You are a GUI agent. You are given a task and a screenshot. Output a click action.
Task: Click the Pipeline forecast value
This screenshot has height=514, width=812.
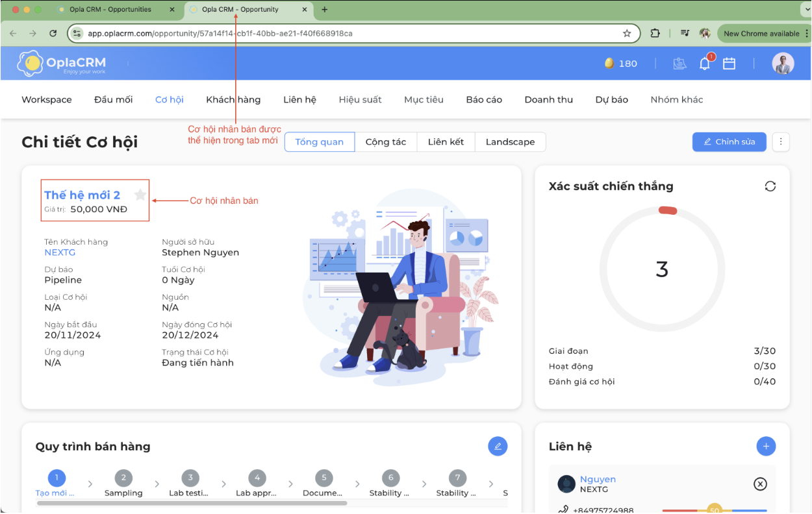click(x=63, y=280)
